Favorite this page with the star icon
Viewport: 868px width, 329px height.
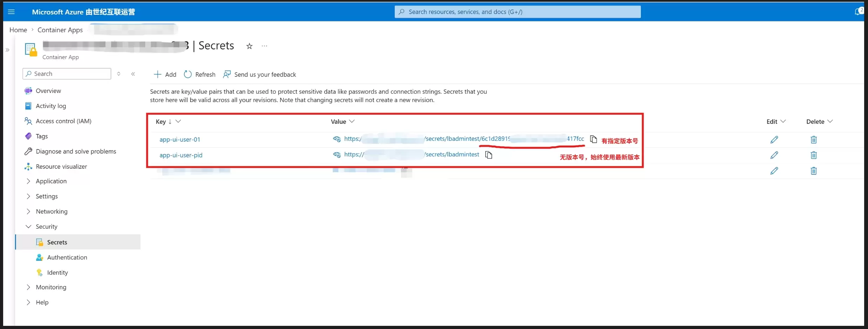pos(249,46)
